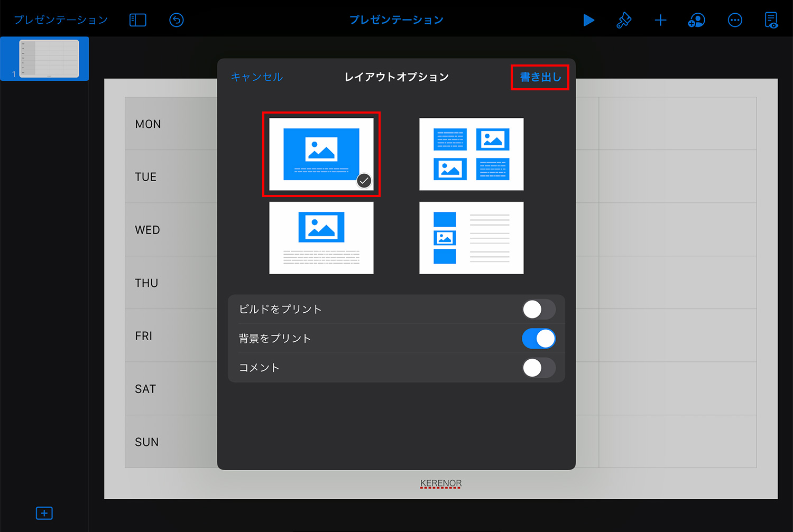Enable the ビルドをプリント switch
The width and height of the screenshot is (793, 532).
(x=539, y=310)
